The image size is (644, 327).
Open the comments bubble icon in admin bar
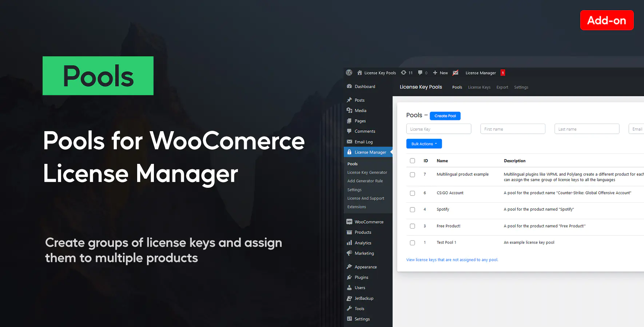coord(421,73)
